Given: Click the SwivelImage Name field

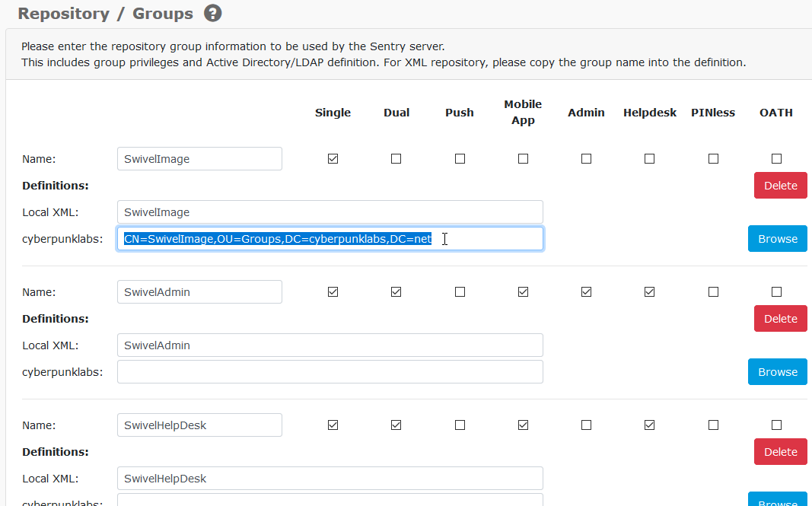Looking at the screenshot, I should point(199,159).
